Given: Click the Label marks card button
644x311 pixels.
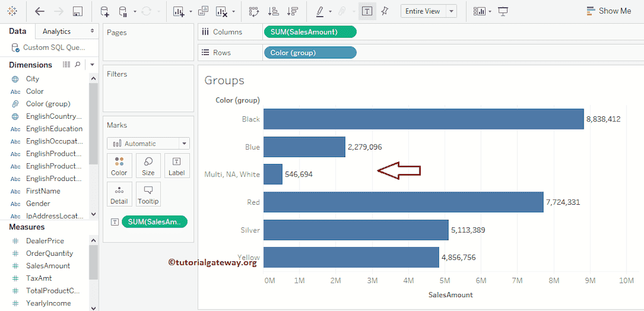Looking at the screenshot, I should (x=177, y=166).
